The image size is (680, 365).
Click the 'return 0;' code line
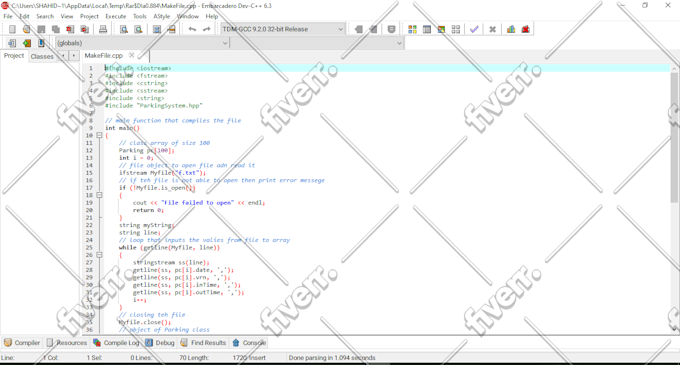(x=148, y=210)
